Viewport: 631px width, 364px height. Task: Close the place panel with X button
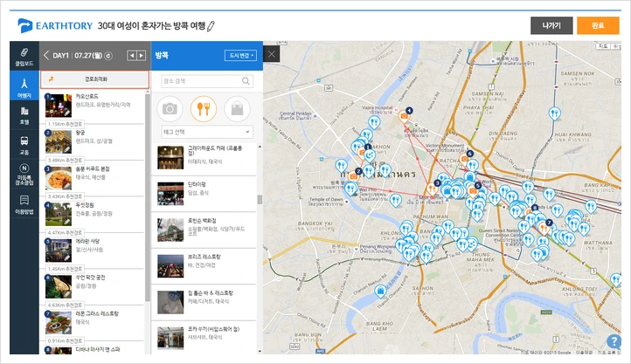coord(272,54)
